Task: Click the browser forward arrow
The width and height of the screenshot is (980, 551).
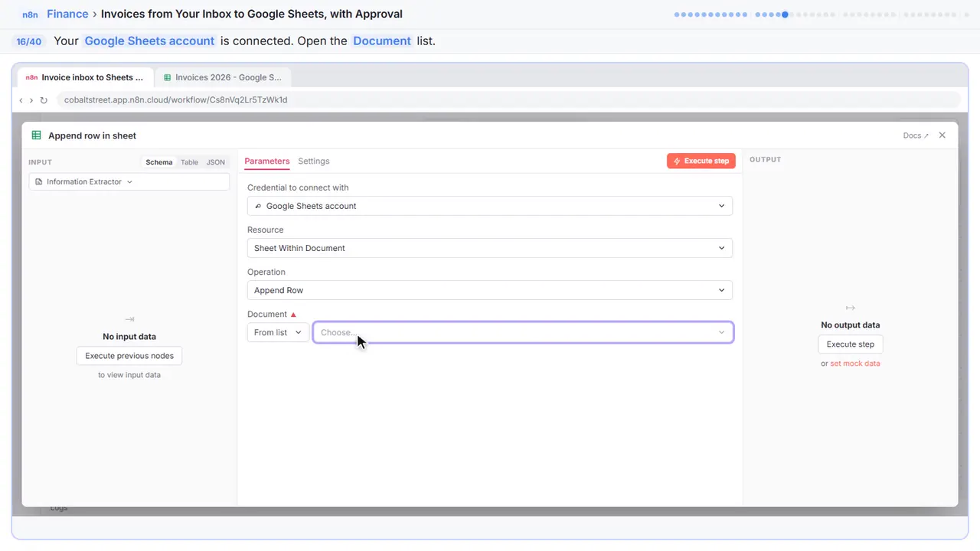Action: pos(31,100)
